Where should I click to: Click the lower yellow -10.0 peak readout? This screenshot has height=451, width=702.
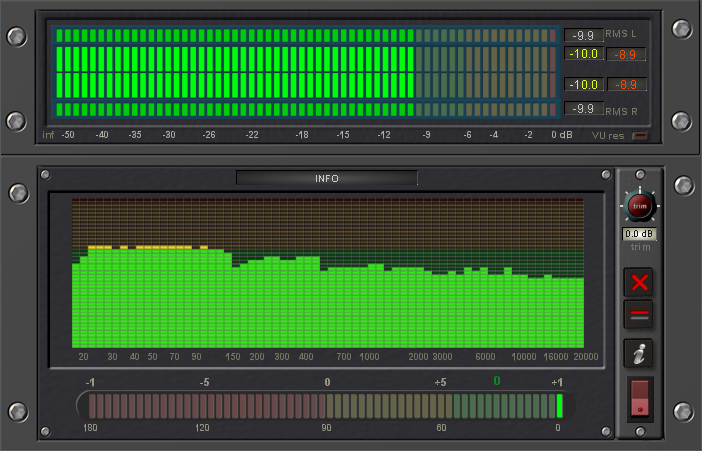[583, 84]
